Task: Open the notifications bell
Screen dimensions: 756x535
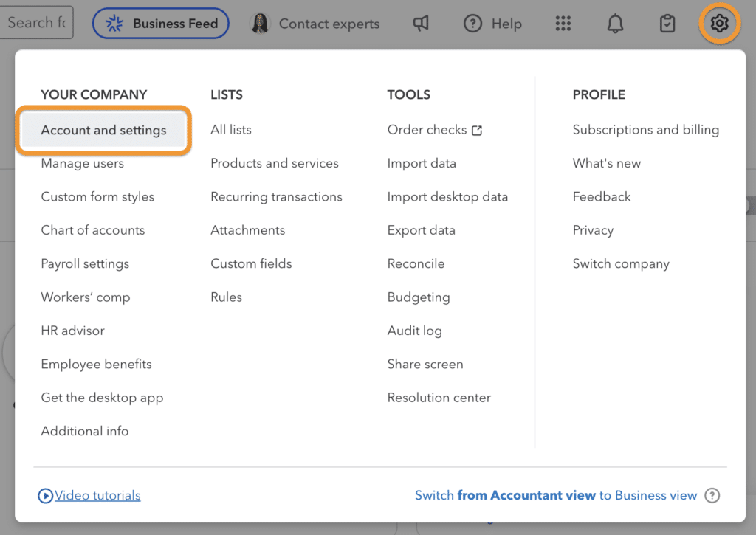Action: pos(615,23)
